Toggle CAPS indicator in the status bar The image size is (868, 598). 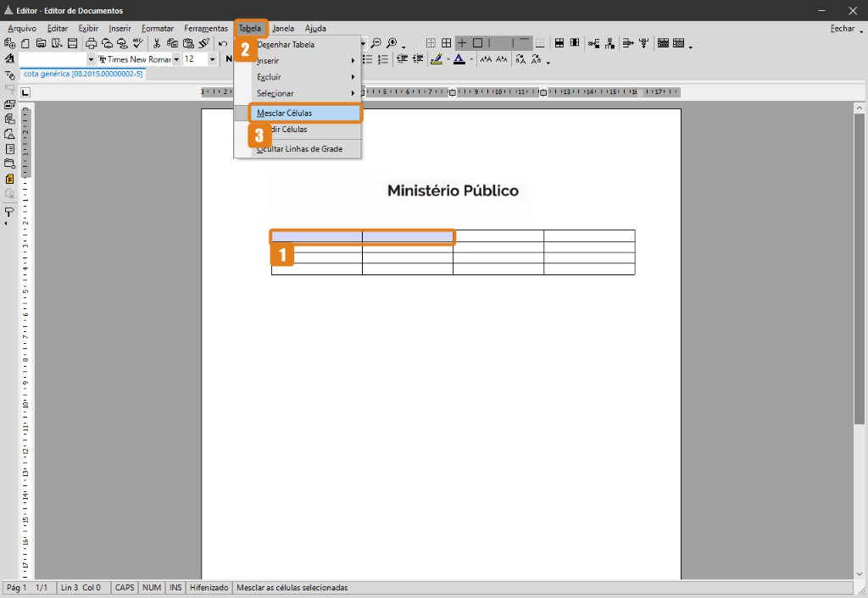point(124,587)
